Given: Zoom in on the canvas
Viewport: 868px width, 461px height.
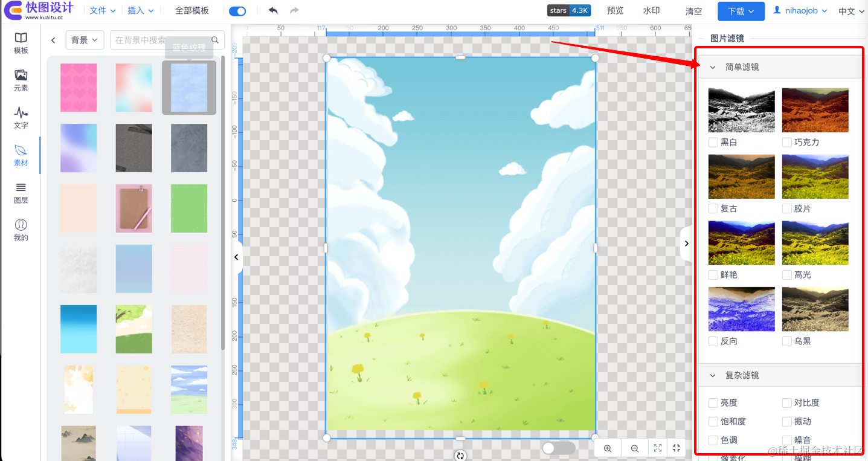Looking at the screenshot, I should 608,448.
